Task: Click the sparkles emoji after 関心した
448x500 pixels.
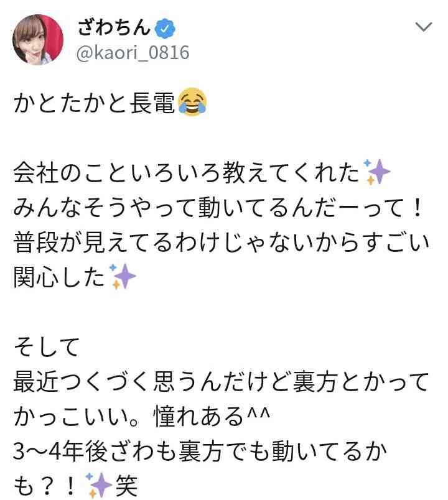Action: pyautogui.click(x=122, y=276)
